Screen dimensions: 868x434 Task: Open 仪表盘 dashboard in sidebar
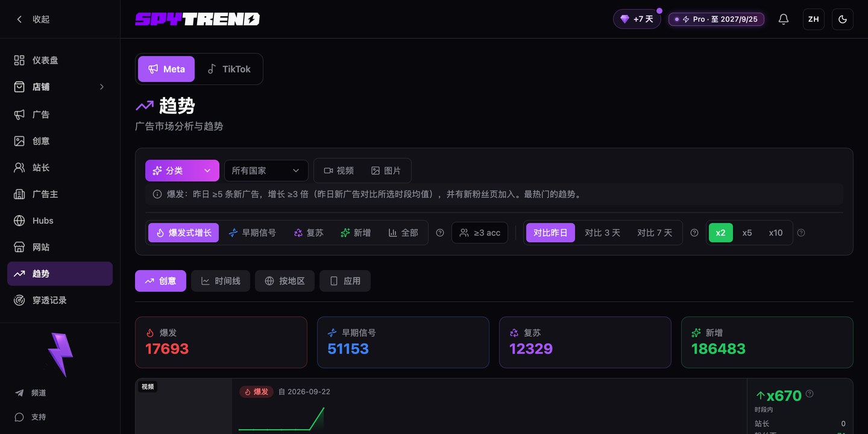coord(60,60)
